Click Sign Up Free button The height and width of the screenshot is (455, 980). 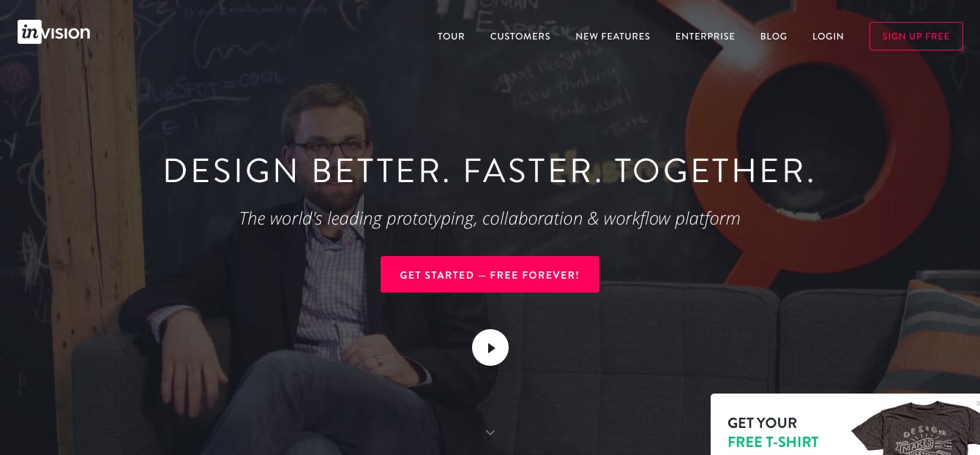[916, 36]
